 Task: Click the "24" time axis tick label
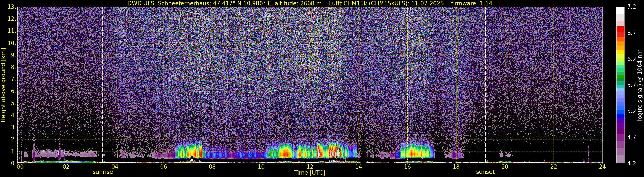point(602,167)
